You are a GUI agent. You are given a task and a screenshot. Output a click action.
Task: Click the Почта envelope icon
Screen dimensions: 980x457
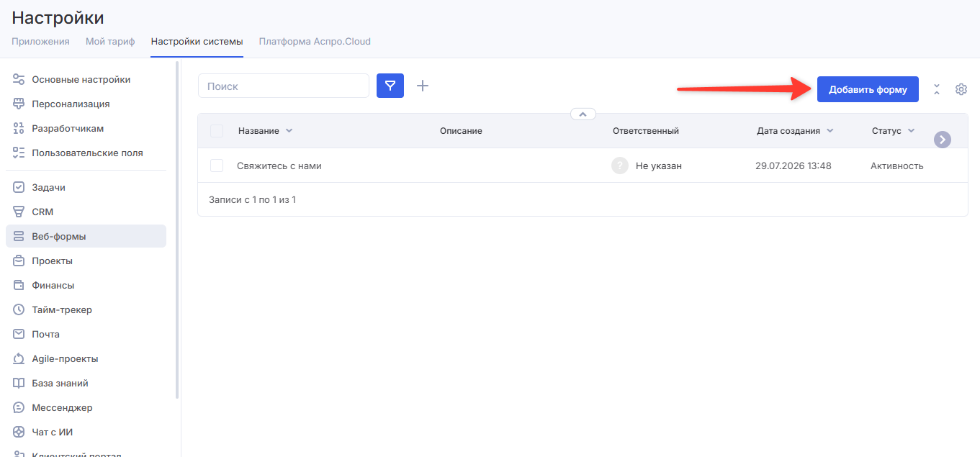coord(19,334)
